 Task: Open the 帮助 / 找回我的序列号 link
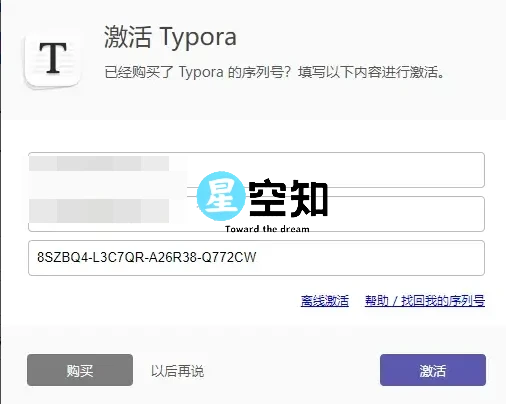point(425,301)
